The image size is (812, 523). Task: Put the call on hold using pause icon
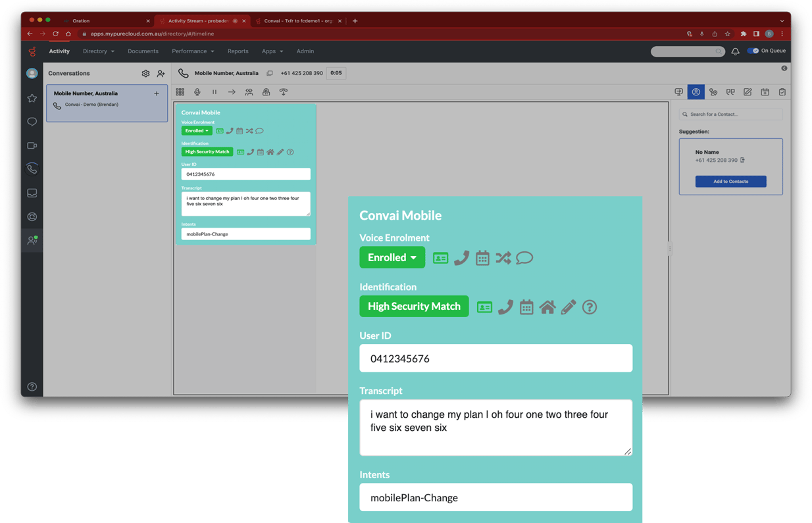pos(215,92)
